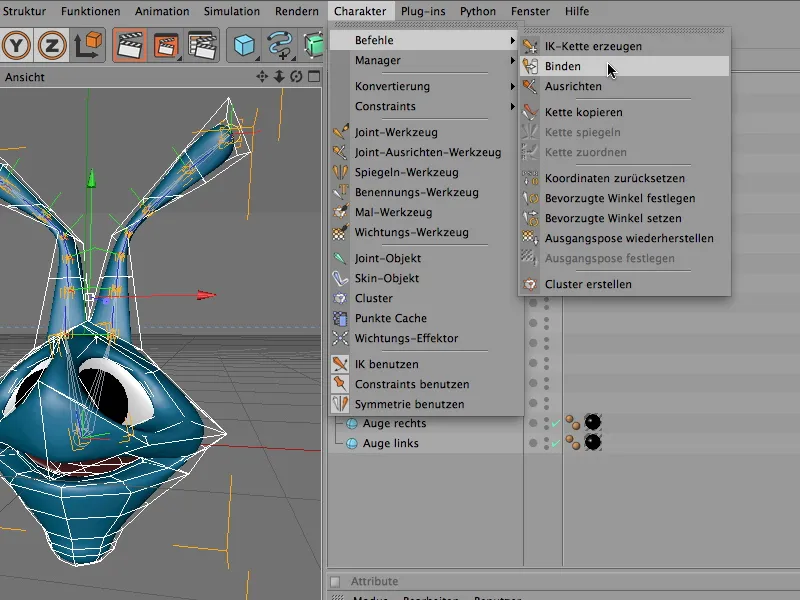Image resolution: width=800 pixels, height=600 pixels.
Task: Click Phong tag on Auge rechts
Action: point(573,423)
